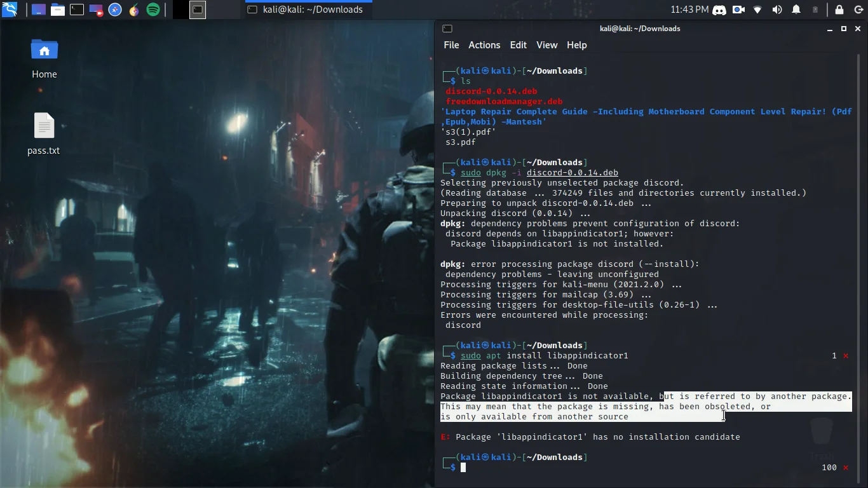This screenshot has height=488, width=868.
Task: Open the Wi-Fi network indicator
Action: point(757,10)
